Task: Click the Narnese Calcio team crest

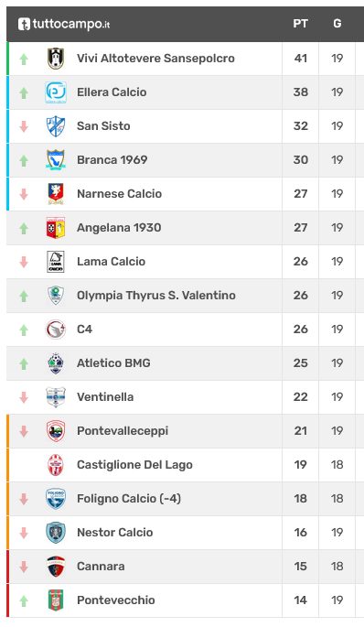Action: coord(56,194)
